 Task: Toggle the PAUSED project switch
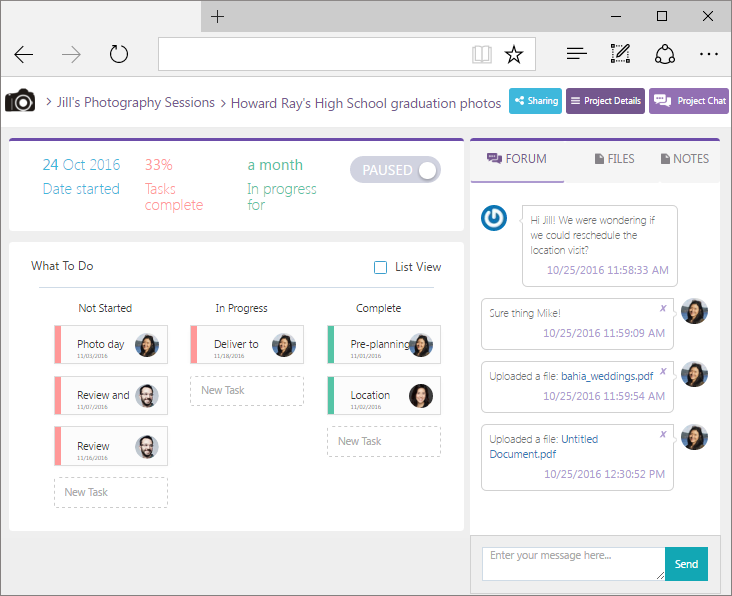click(395, 170)
